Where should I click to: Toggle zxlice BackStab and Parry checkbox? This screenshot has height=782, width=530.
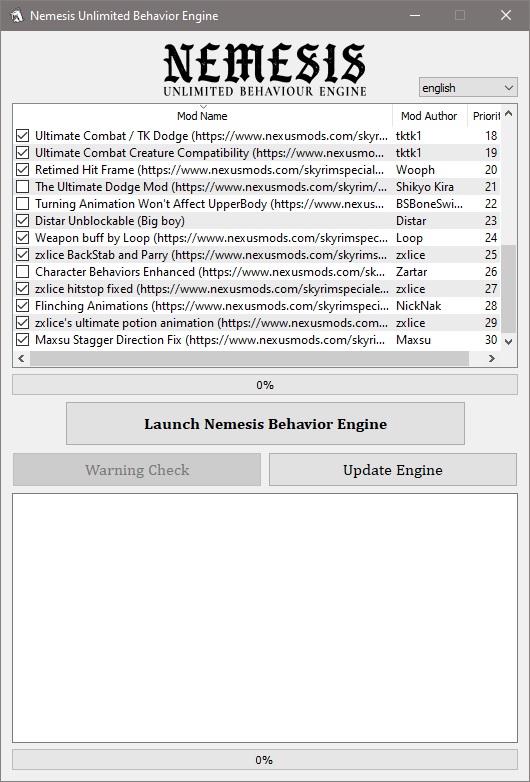coord(22,254)
